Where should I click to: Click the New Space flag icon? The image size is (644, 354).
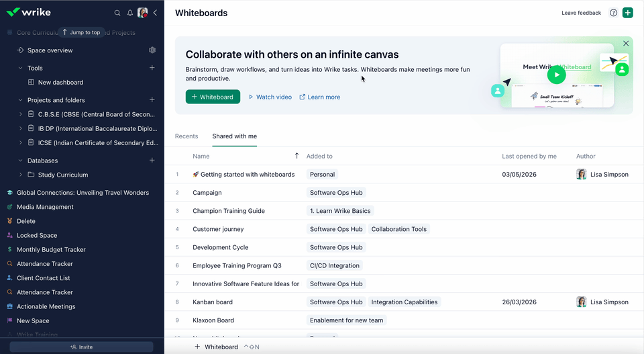[x=10, y=320]
